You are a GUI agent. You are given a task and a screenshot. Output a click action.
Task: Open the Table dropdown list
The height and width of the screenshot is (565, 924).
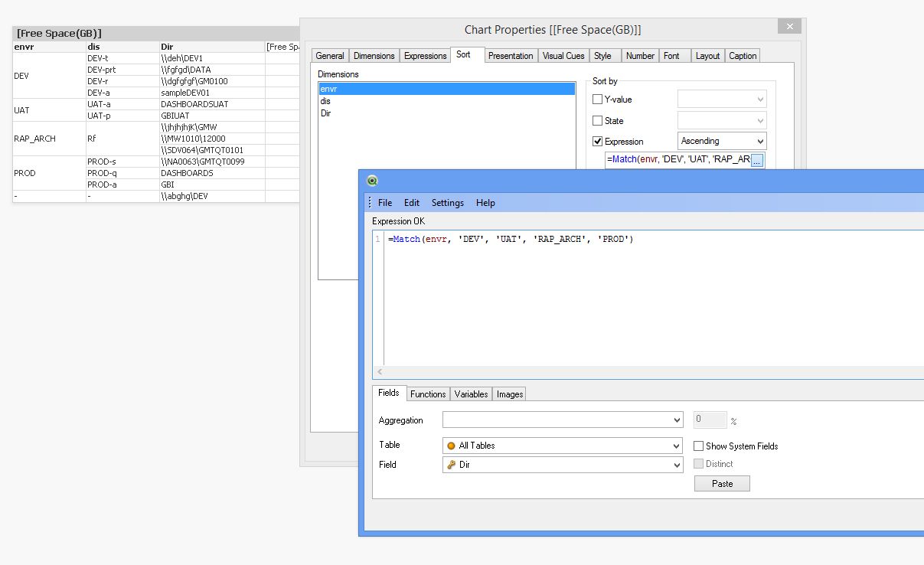[676, 446]
